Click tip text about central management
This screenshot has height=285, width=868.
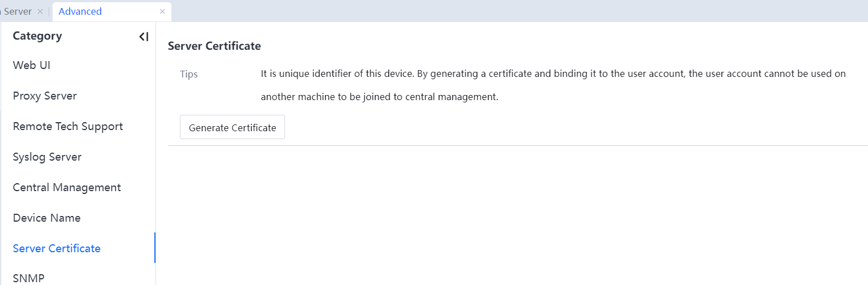tap(379, 97)
